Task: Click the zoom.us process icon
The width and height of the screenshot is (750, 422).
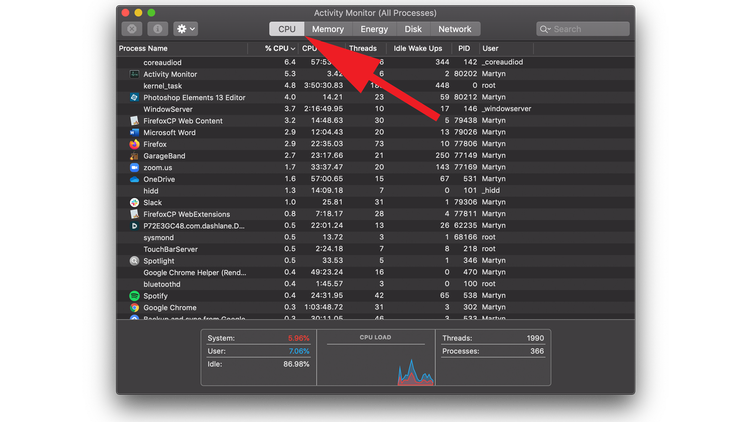Action: point(134,167)
